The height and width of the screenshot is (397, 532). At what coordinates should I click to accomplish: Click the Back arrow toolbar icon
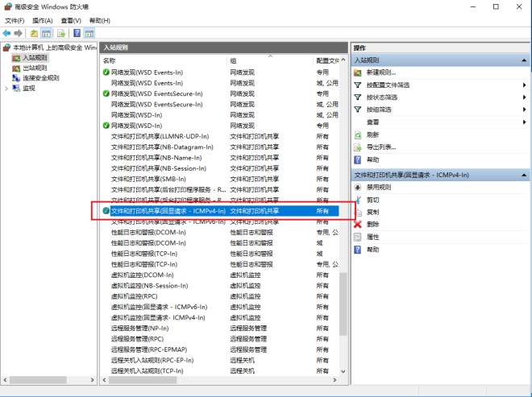coord(6,33)
